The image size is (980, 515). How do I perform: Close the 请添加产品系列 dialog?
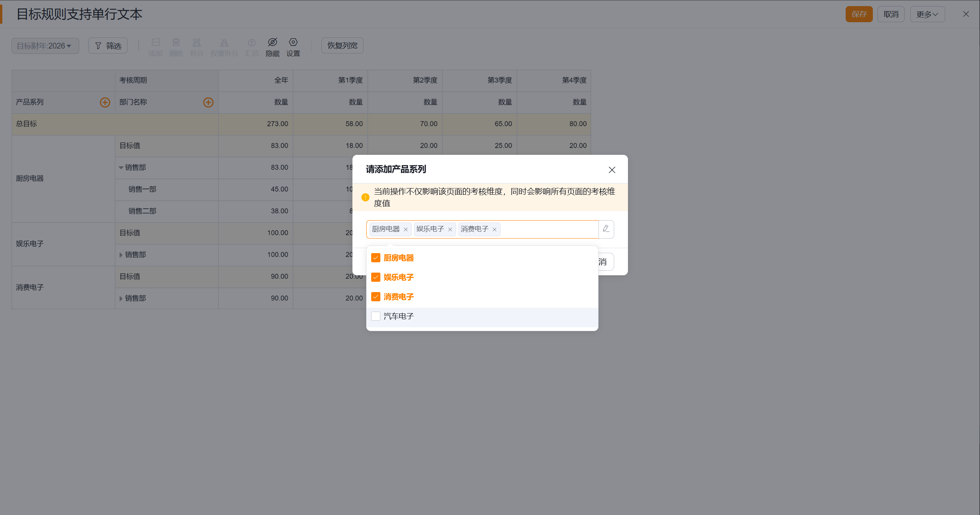tap(612, 170)
